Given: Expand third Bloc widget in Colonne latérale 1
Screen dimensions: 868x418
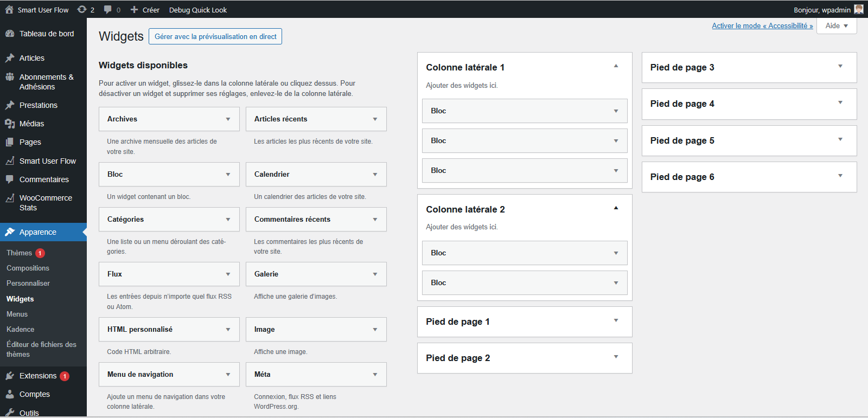Looking at the screenshot, I should (616, 171).
